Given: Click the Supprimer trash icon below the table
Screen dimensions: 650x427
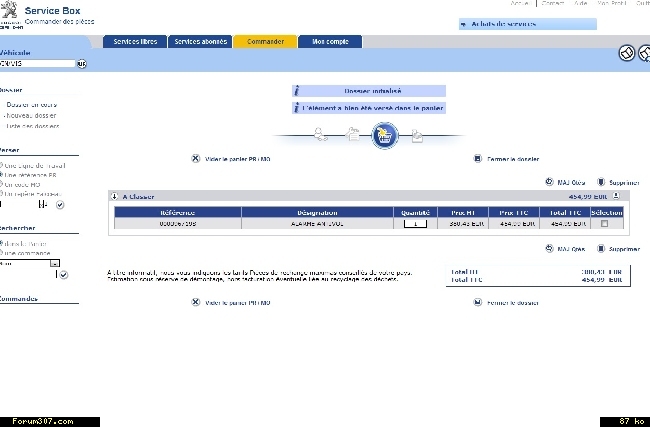Looking at the screenshot, I should point(601,248).
